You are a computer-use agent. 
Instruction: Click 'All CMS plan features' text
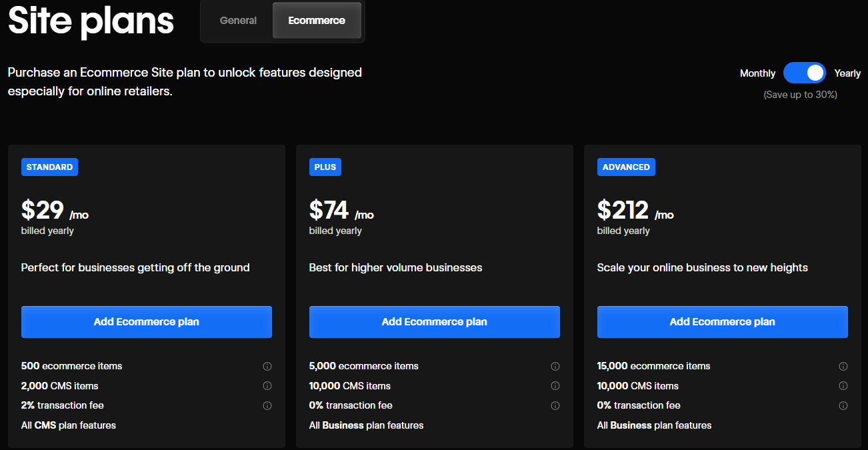pyautogui.click(x=69, y=425)
